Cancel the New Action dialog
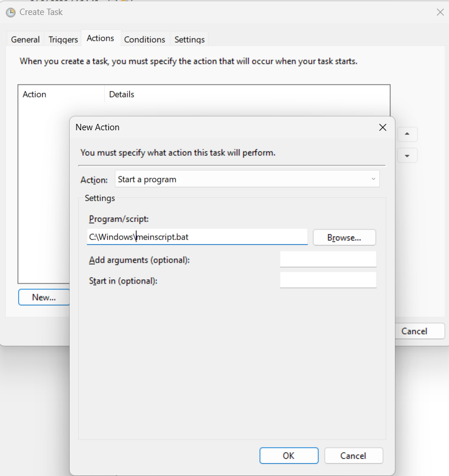Screen dimensions: 449x476 tap(353, 456)
